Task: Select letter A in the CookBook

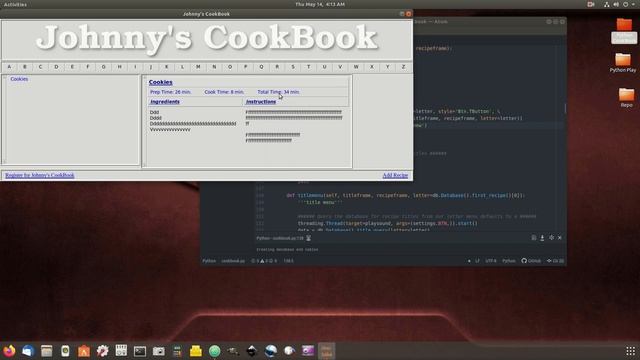Action: (9, 67)
